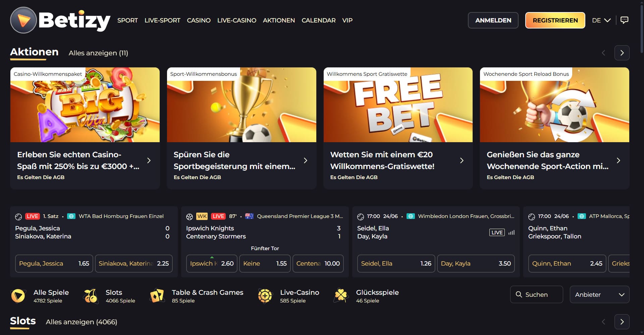
Task: Open the FREE BET promotion thumbnail
Action: coord(398,105)
